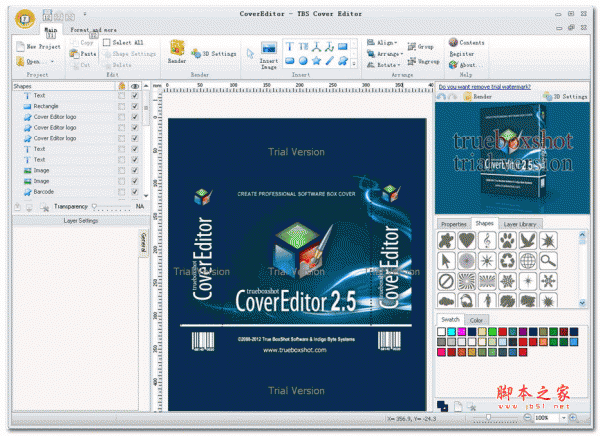Image resolution: width=600 pixels, height=436 pixels.
Task: Open quick access toolbar customize arrow
Action: (x=85, y=14)
